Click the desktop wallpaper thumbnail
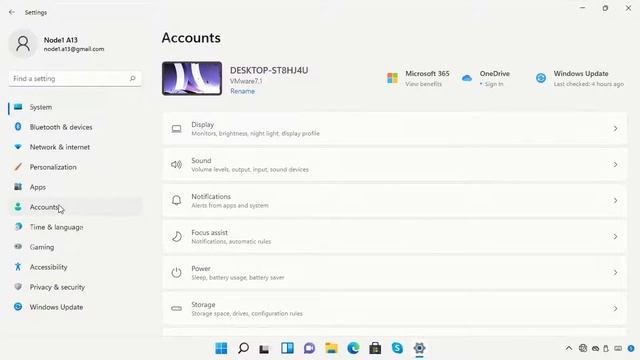Screen dimensions: 640x360 192,78
